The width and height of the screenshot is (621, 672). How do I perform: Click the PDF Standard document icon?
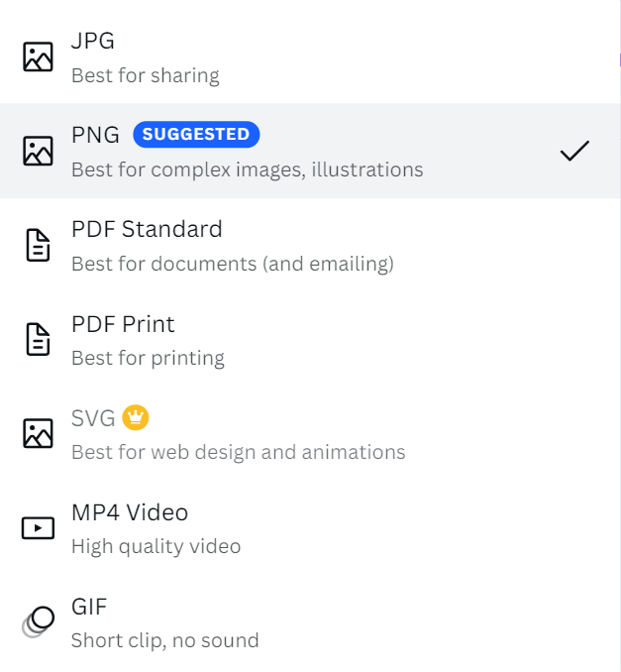point(38,245)
